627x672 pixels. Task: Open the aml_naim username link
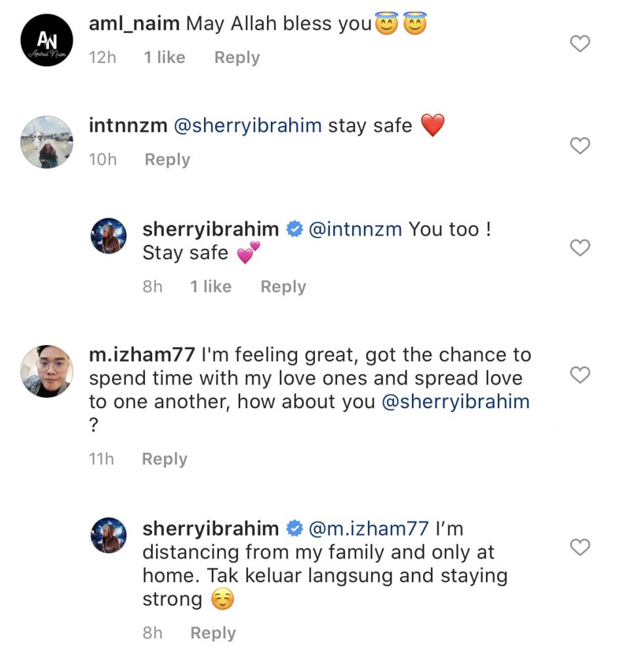[134, 24]
